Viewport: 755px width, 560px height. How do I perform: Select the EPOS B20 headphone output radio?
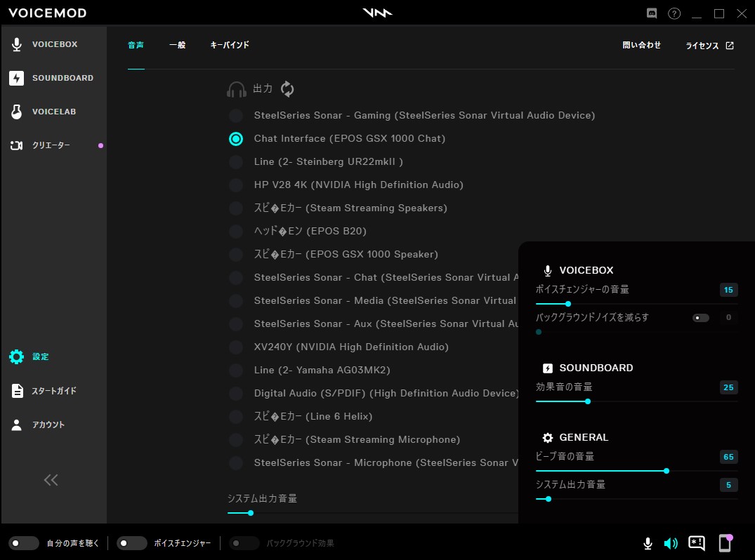coord(236,231)
